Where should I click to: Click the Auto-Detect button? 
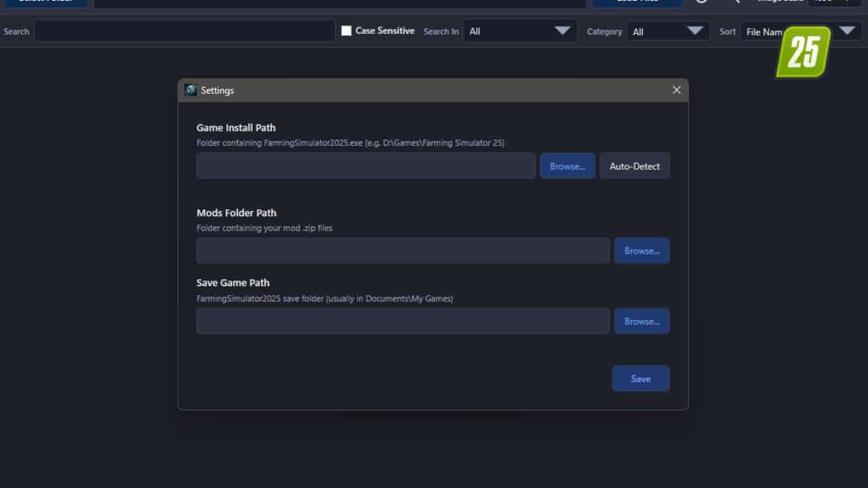point(634,165)
